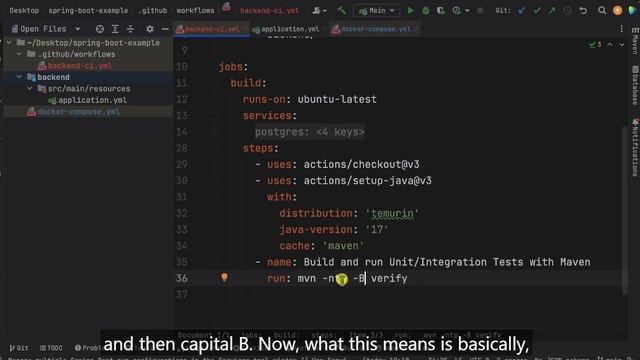
Task: Click the cache value 'maven'
Action: 343,246
